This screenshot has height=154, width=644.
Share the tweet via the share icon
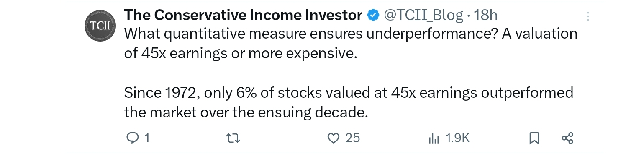tap(567, 138)
